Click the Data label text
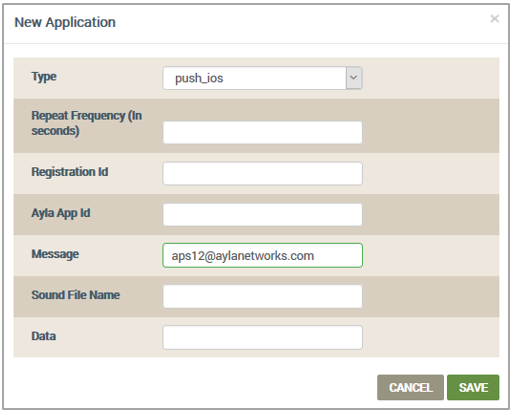 [43, 336]
